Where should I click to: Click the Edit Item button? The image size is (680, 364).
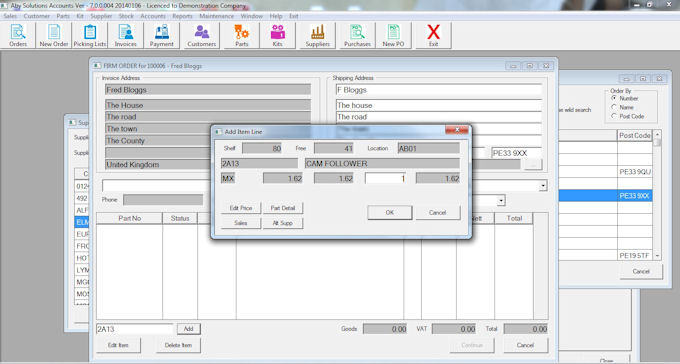click(x=118, y=345)
